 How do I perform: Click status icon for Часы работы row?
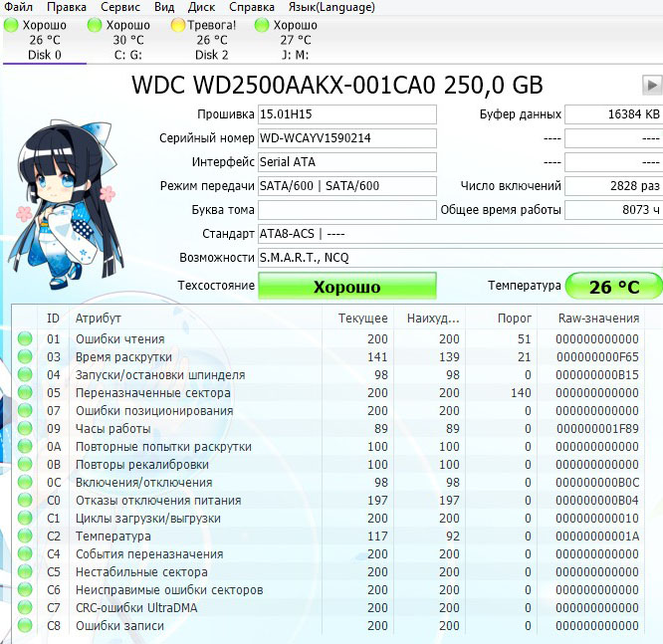coord(25,428)
